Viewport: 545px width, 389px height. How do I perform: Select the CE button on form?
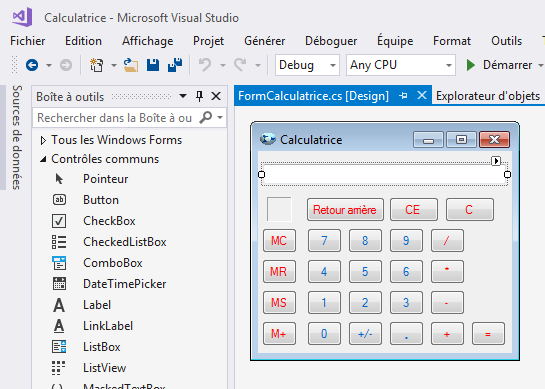pyautogui.click(x=414, y=210)
